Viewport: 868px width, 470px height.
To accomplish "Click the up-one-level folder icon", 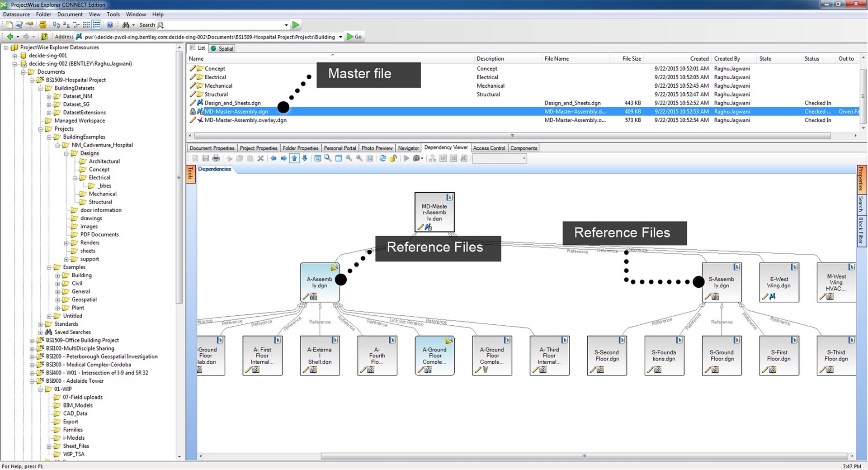I will click(44, 37).
